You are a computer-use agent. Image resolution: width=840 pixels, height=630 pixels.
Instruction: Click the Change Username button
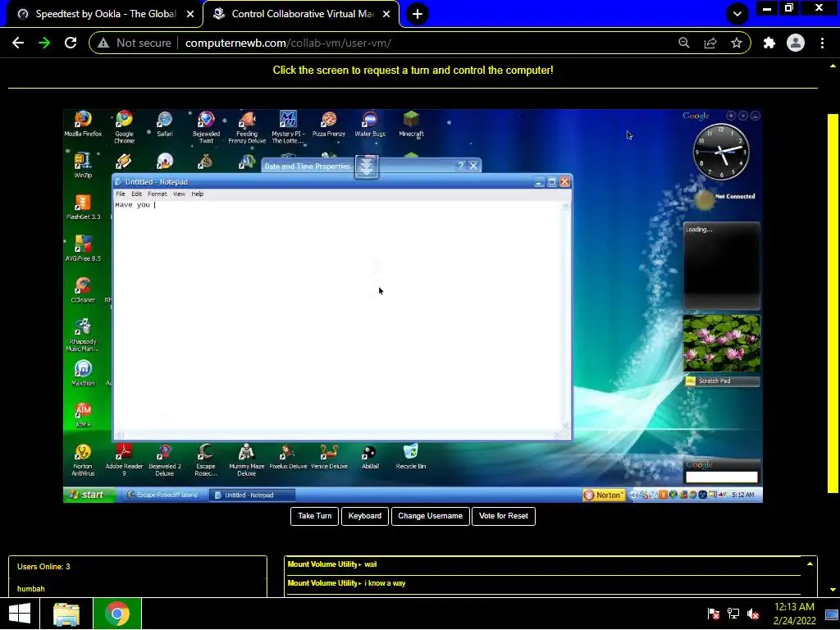(430, 516)
